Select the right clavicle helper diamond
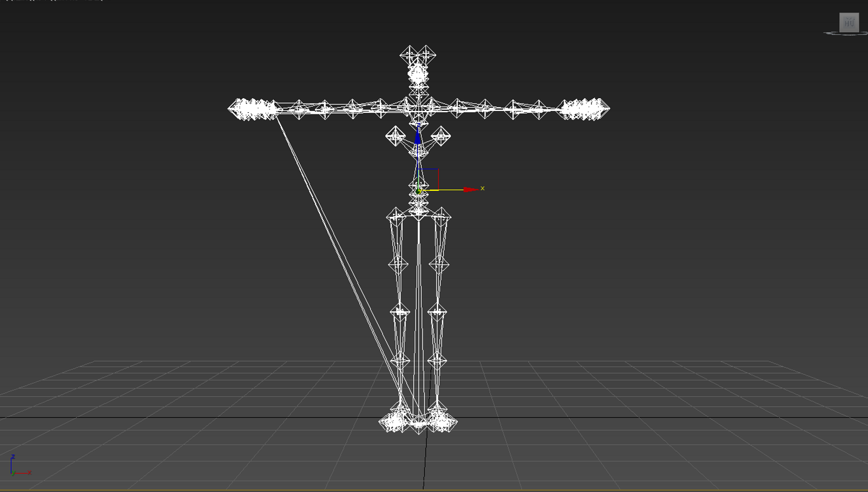 (440, 136)
